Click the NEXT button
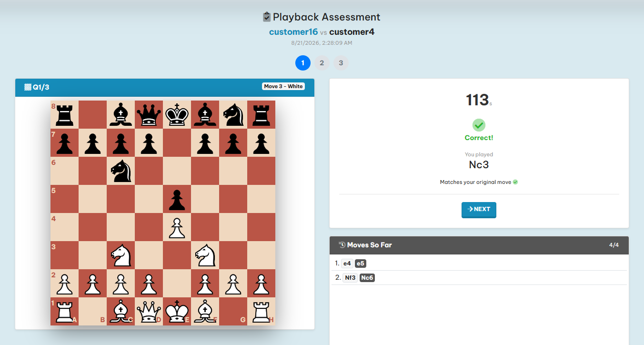 pyautogui.click(x=479, y=210)
